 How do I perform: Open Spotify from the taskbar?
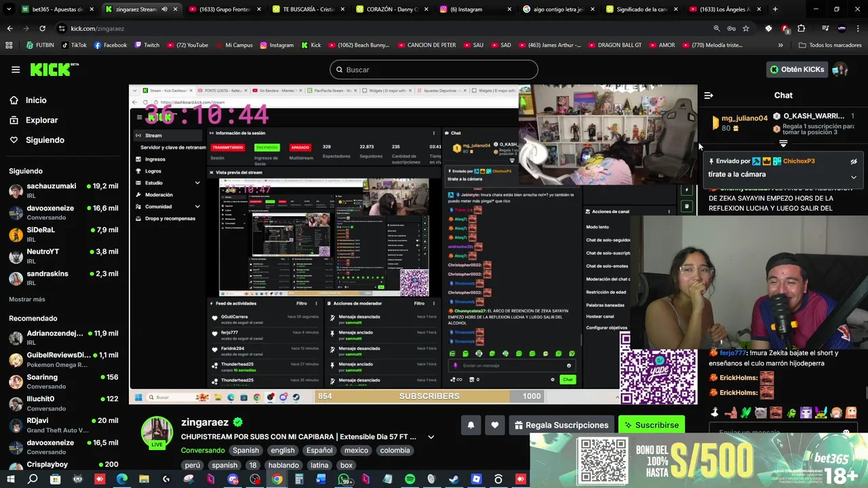tap(410, 479)
